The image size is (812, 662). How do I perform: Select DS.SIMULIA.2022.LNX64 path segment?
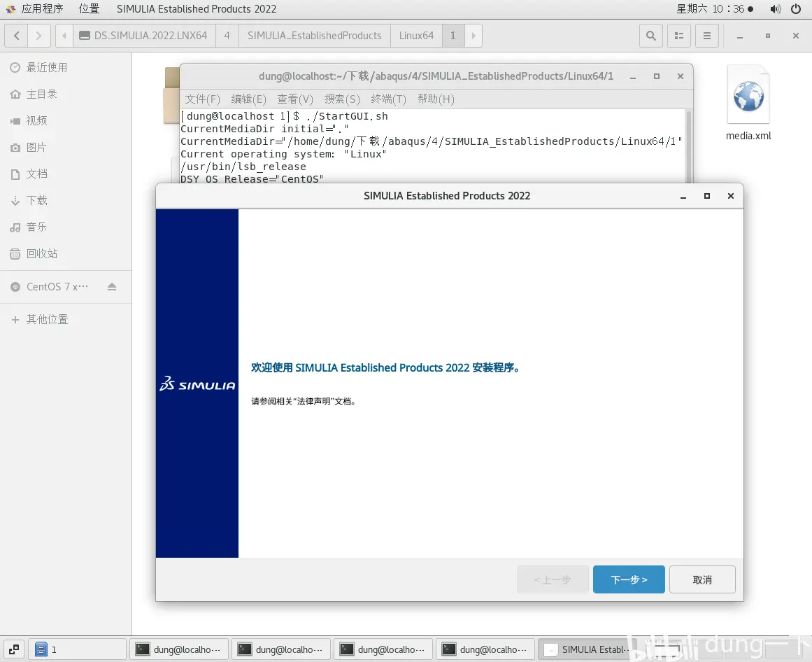point(145,36)
